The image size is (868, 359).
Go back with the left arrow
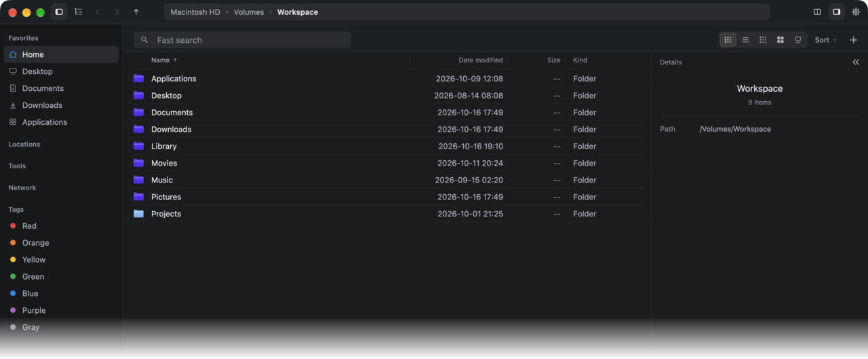tap(98, 12)
